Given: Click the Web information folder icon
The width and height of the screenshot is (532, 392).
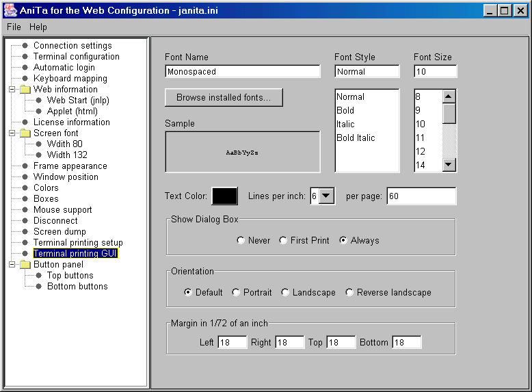Looking at the screenshot, I should (25, 90).
